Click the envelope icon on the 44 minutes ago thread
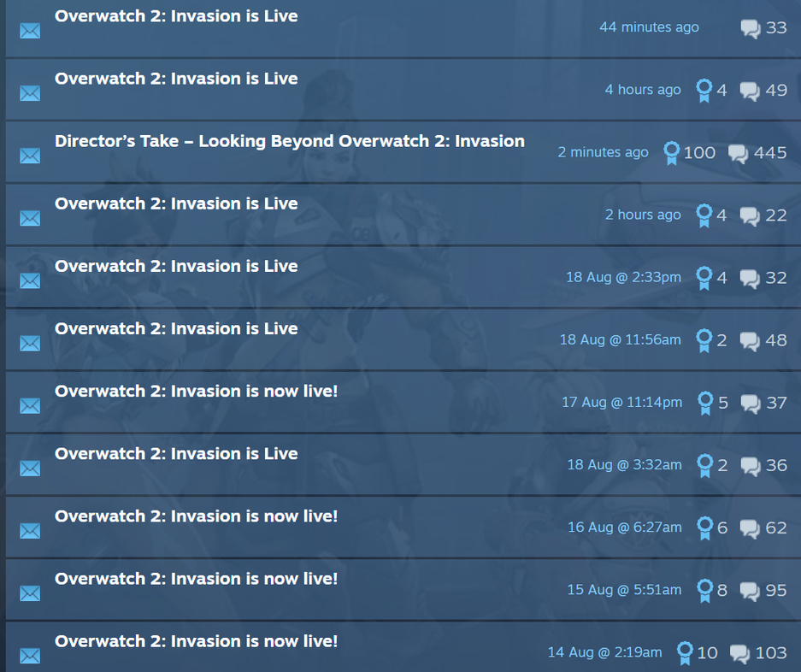Viewport: 801px width, 672px height. coord(30,31)
